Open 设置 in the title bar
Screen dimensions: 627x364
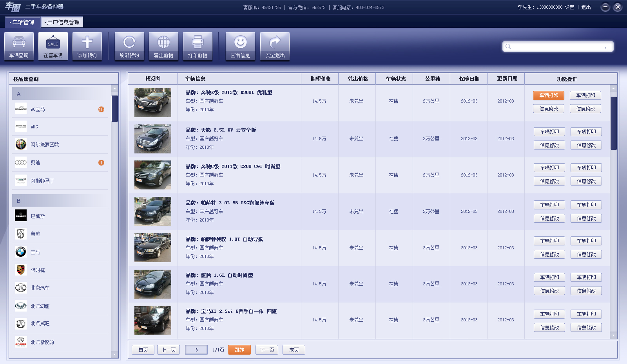click(569, 7)
